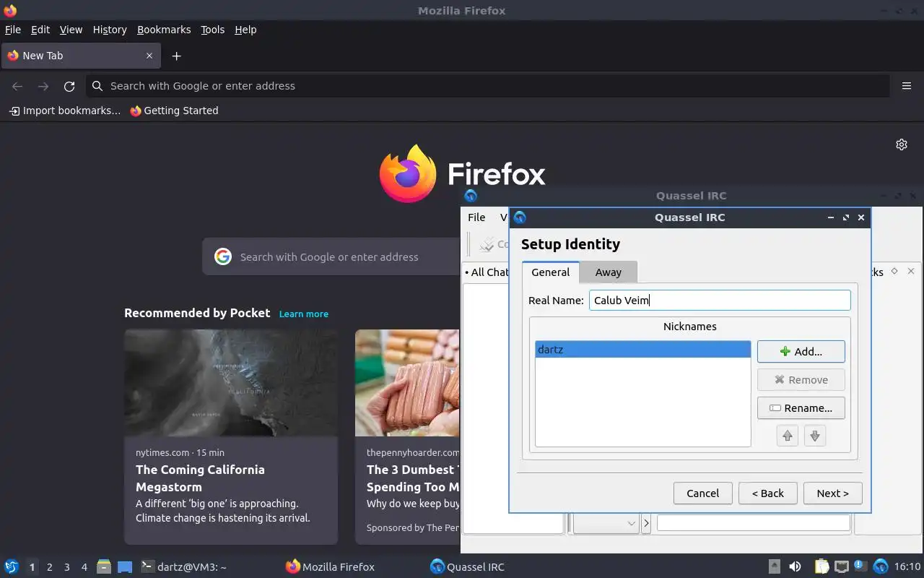Viewport: 924px width, 578px height.
Task: Switch to Mozilla Firefox taskbar entry
Action: pos(331,567)
